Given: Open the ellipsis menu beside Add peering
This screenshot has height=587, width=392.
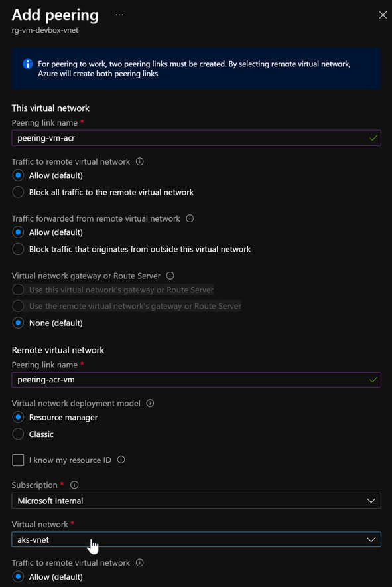Looking at the screenshot, I should (119, 15).
